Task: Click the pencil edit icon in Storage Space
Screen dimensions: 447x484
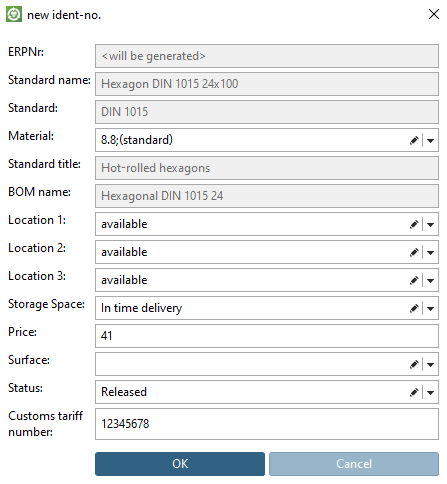Action: point(414,308)
